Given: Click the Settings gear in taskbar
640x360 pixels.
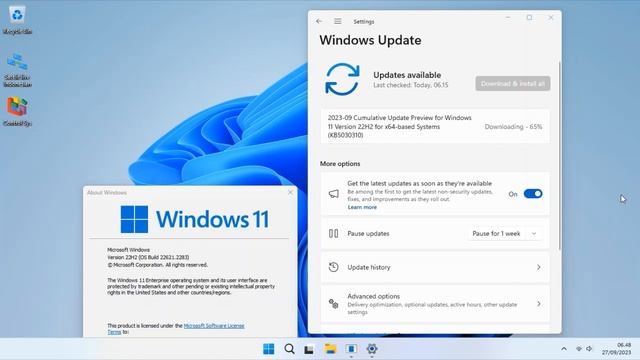Looking at the screenshot, I should (x=371, y=349).
